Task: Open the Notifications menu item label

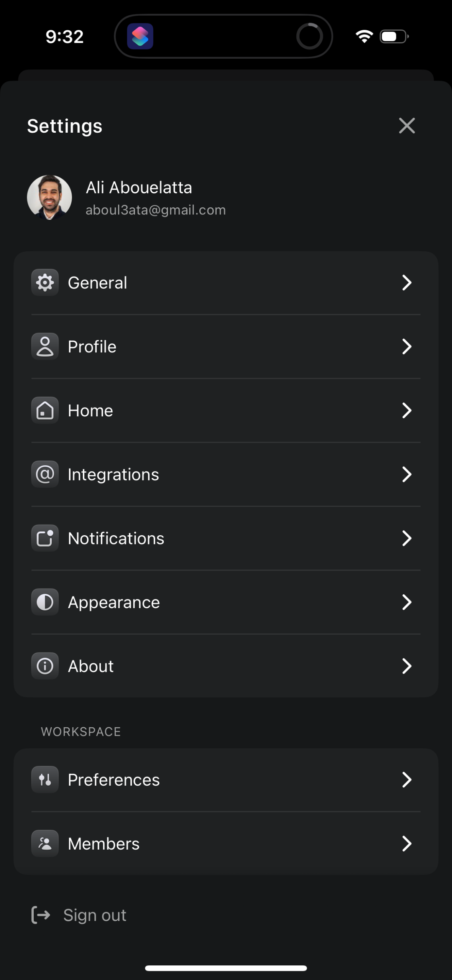Action: pyautogui.click(x=116, y=538)
